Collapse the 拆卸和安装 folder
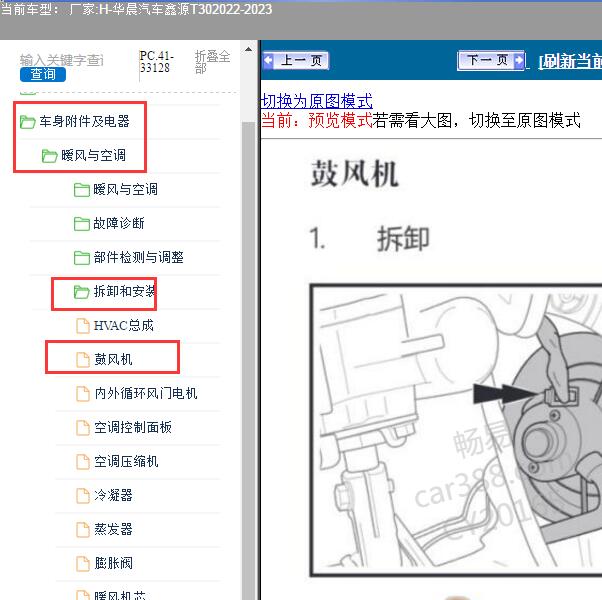Image resolution: width=602 pixels, height=600 pixels. (124, 291)
